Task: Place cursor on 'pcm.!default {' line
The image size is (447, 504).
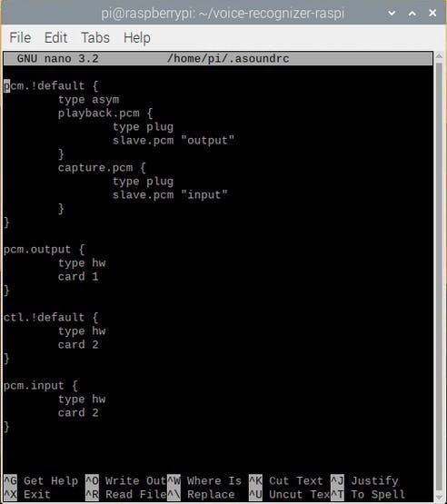Action: coord(51,86)
